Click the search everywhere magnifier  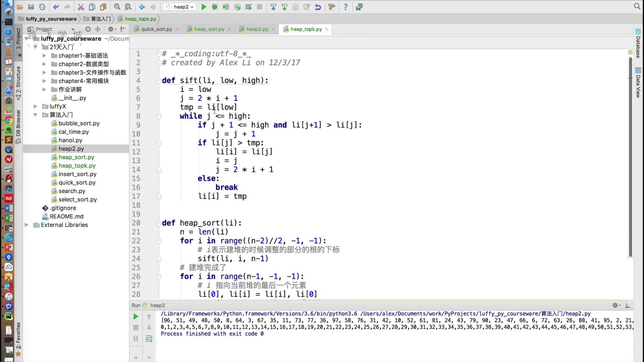point(637,6)
